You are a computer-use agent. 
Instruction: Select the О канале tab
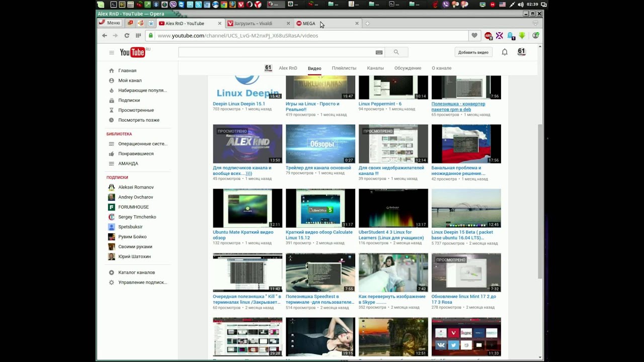pos(441,68)
